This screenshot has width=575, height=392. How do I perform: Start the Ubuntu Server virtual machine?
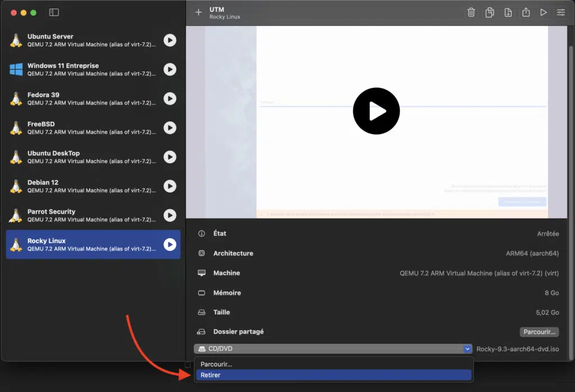click(x=170, y=40)
